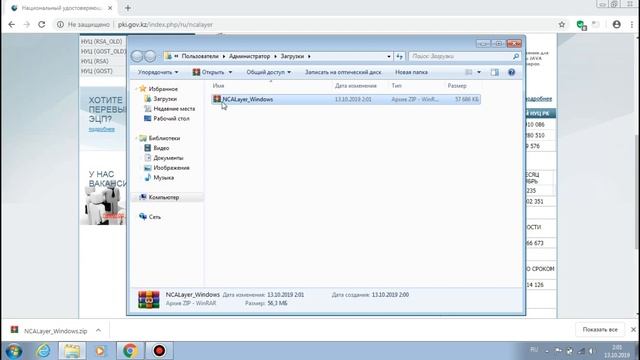Expand the address bar history dropdown
This screenshot has width=640, height=360.
[389, 56]
